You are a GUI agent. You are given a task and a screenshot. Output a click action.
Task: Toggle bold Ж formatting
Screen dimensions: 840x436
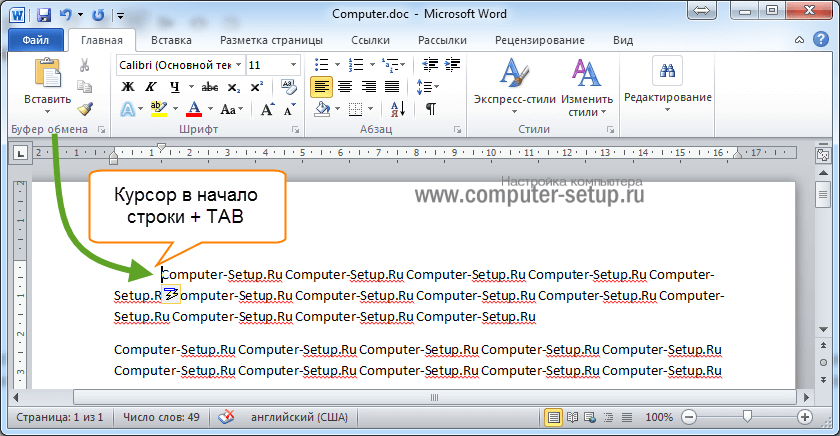(x=127, y=87)
